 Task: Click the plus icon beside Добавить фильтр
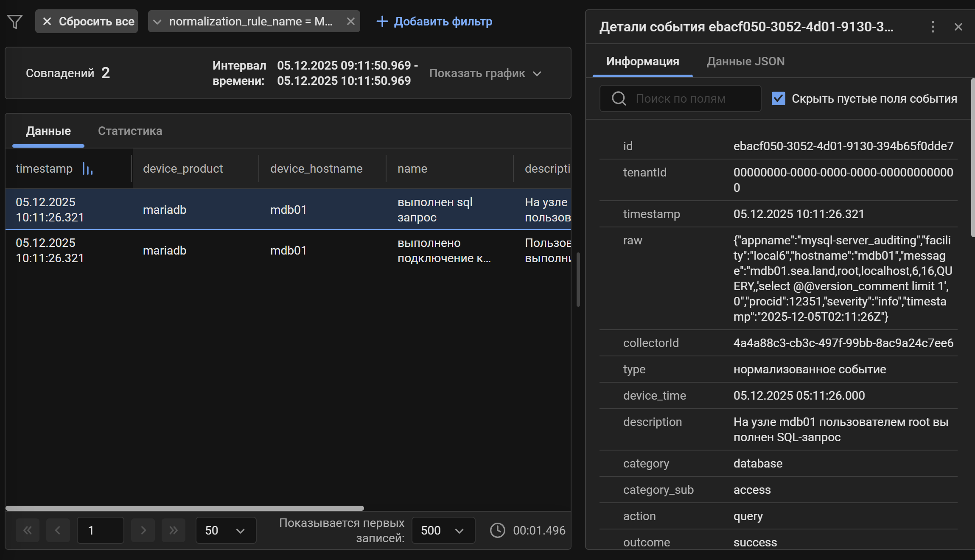tap(381, 21)
